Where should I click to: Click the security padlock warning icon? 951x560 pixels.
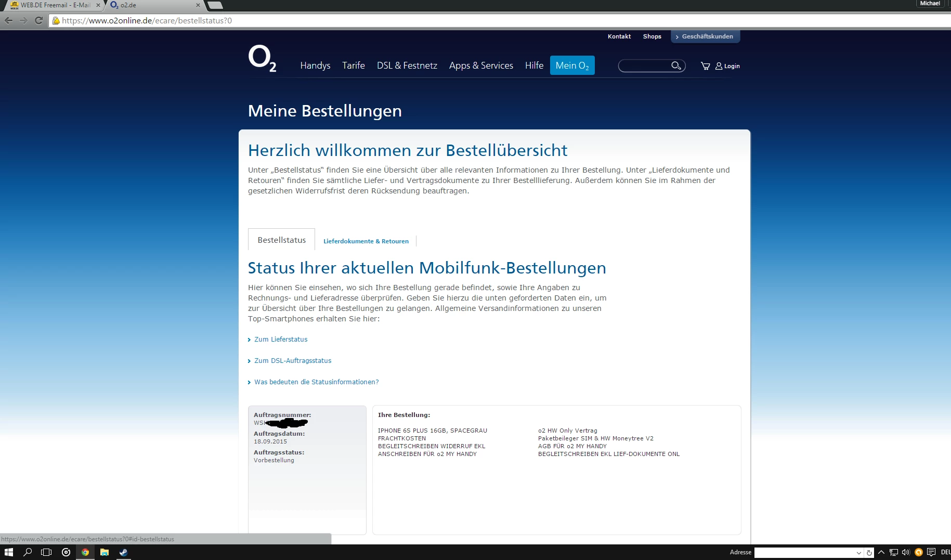tap(56, 21)
